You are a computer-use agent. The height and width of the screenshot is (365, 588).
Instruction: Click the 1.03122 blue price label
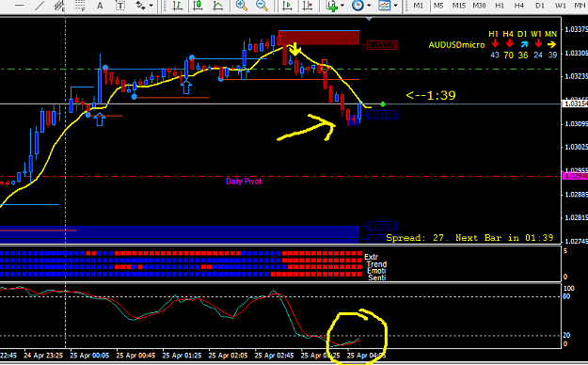coord(382,116)
